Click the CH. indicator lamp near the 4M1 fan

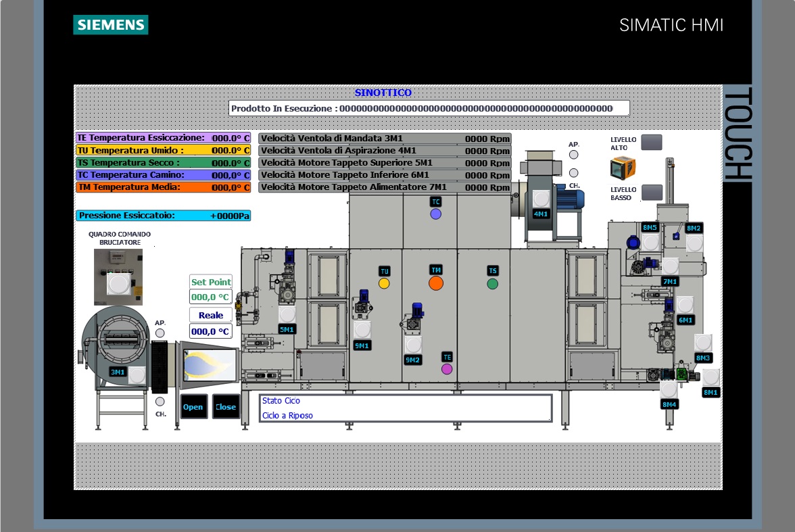click(x=573, y=173)
